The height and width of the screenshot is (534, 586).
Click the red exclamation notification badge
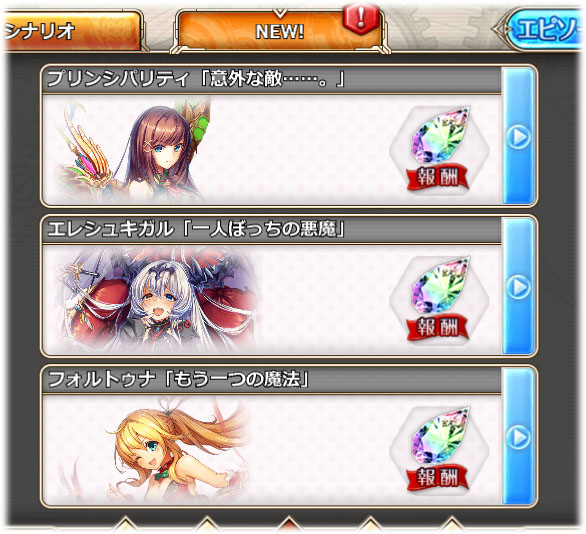click(360, 19)
